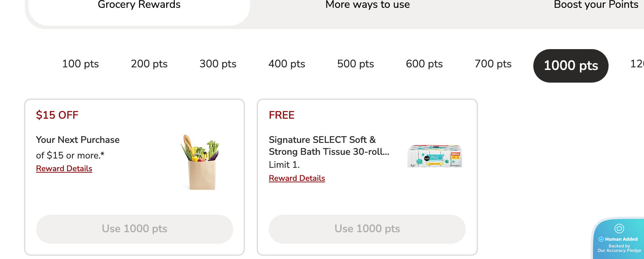Filter rewards by 100 pts

pyautogui.click(x=80, y=64)
